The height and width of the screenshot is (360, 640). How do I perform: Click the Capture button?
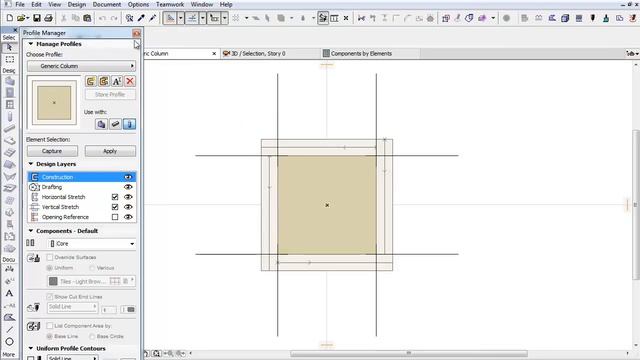pos(52,151)
